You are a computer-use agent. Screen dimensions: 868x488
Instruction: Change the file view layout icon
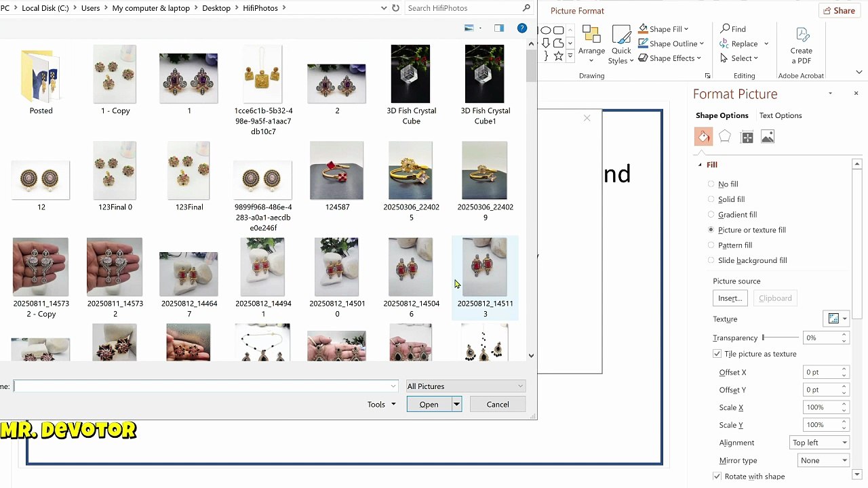[x=469, y=28]
